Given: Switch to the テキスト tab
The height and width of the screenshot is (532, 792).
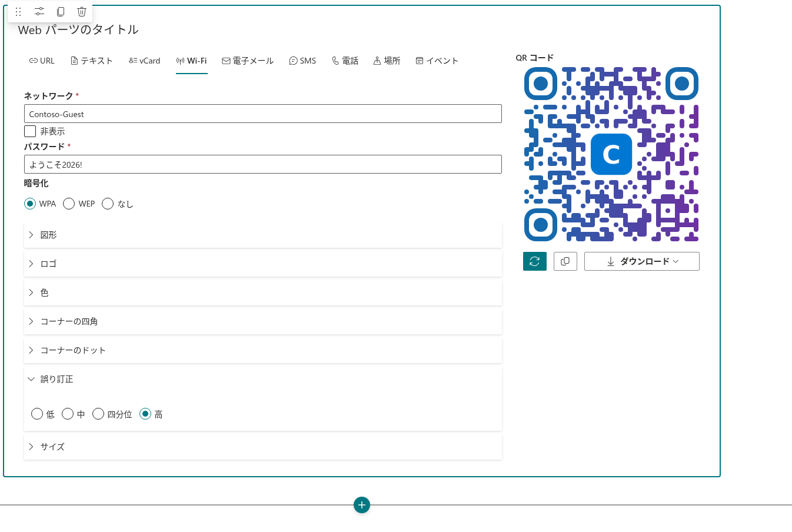Looking at the screenshot, I should pyautogui.click(x=91, y=61).
